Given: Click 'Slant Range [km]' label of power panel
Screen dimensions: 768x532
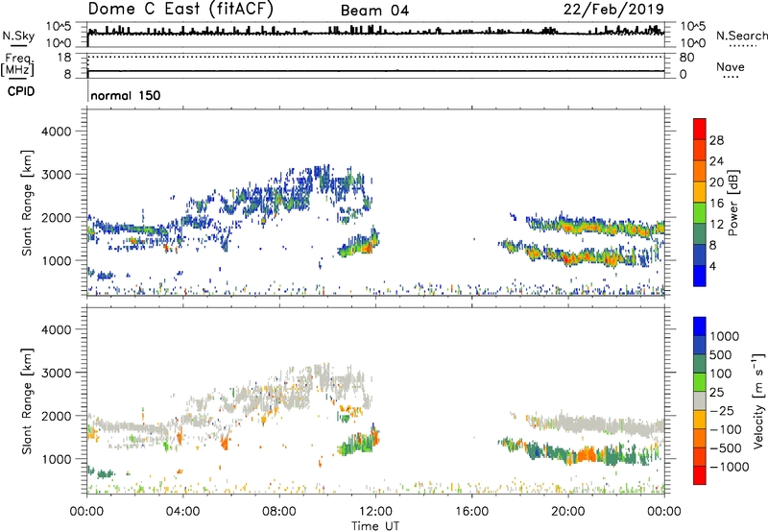Looking at the screenshot, I should 27,204.
